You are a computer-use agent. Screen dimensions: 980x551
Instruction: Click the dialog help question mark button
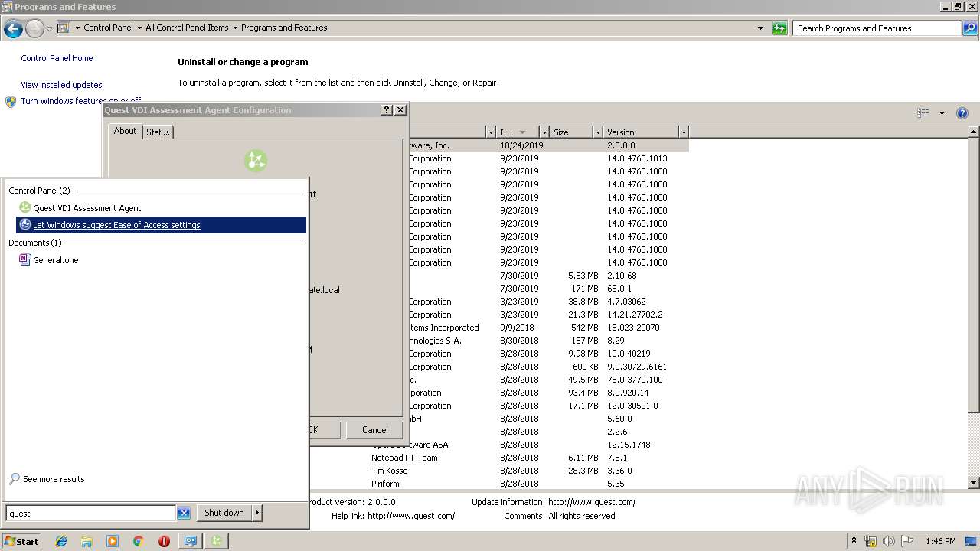[x=387, y=110]
